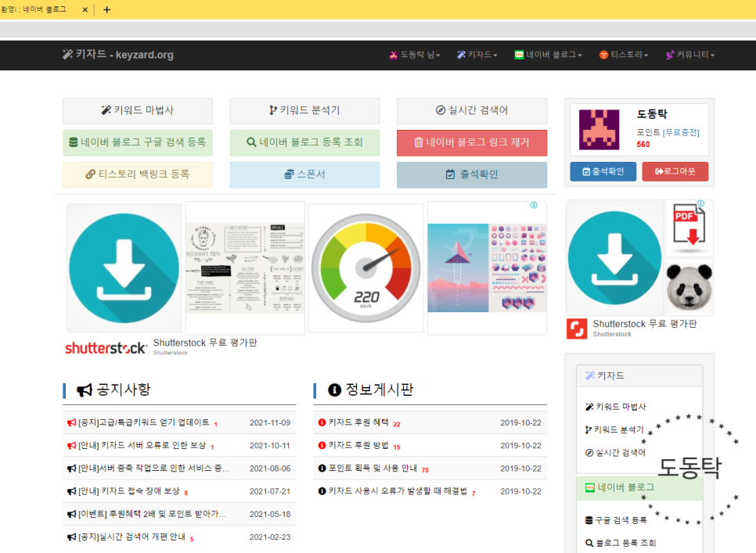The width and height of the screenshot is (756, 553).
Task: Expand the 커뮤니티 navbar dropdown
Action: click(x=690, y=55)
